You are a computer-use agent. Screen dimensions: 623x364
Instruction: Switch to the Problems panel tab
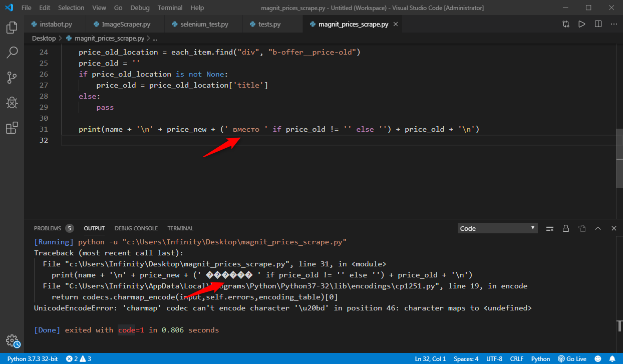pyautogui.click(x=54, y=228)
